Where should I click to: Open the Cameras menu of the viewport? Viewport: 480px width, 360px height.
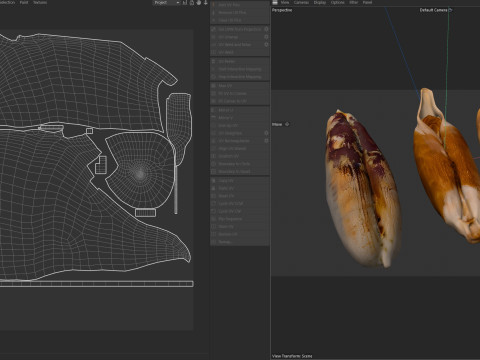coord(301,2)
